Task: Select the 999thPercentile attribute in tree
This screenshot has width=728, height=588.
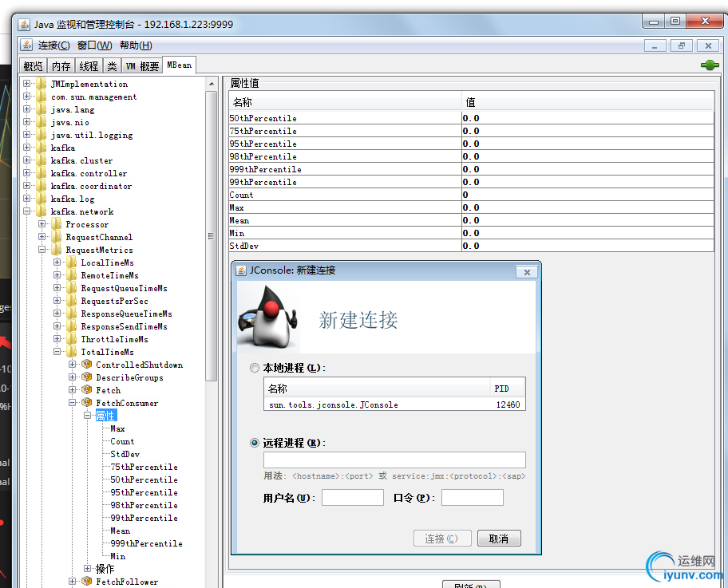Action: pos(146,543)
